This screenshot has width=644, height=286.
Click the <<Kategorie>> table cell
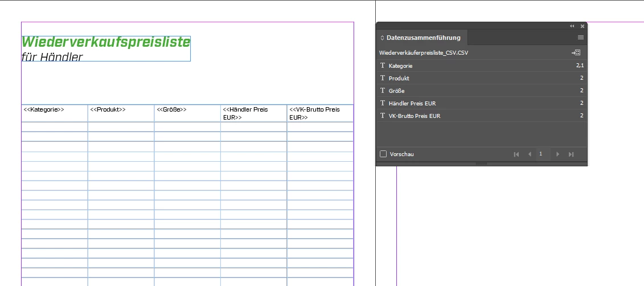[x=54, y=113]
